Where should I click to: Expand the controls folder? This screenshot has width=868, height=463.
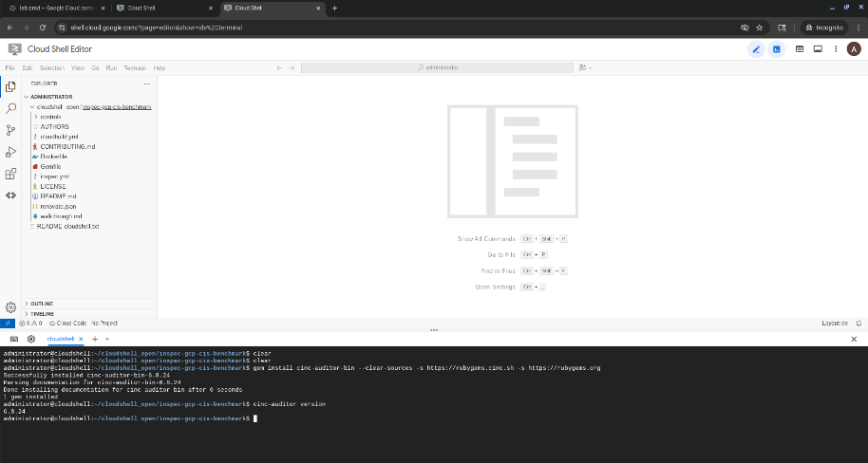(49, 117)
